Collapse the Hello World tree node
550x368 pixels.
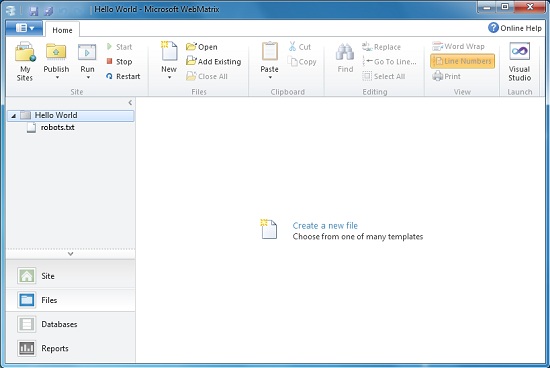coord(13,115)
